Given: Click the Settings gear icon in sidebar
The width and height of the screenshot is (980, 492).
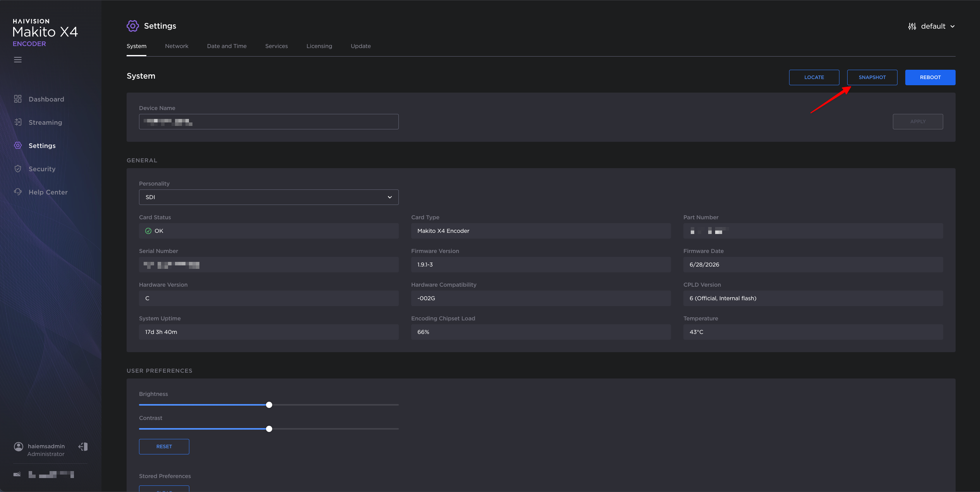Looking at the screenshot, I should (18, 146).
